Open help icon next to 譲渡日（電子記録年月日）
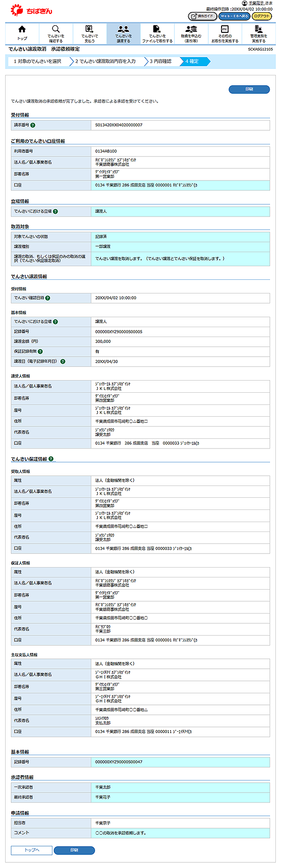Viewport: 281px width, 868px height. pos(63,361)
